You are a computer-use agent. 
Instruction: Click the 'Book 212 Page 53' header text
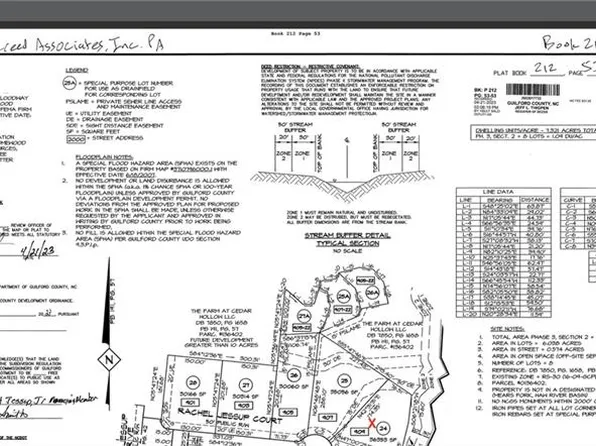click(x=295, y=33)
